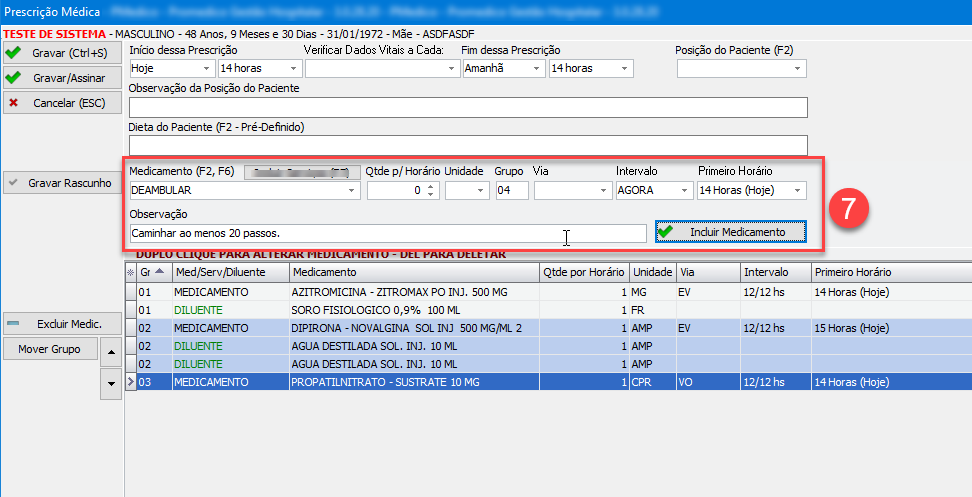This screenshot has width=972, height=497.
Task: Click the green check Incluir Medicamento button
Action: [730, 232]
